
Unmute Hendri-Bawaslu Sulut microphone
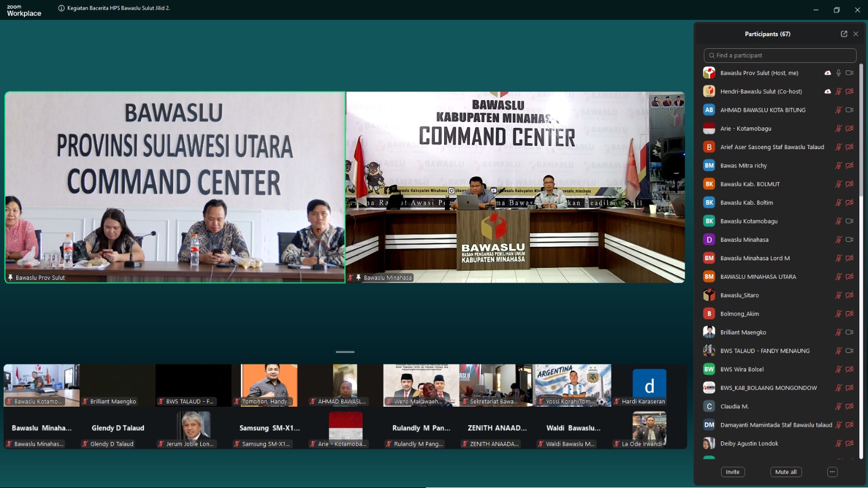tap(839, 91)
